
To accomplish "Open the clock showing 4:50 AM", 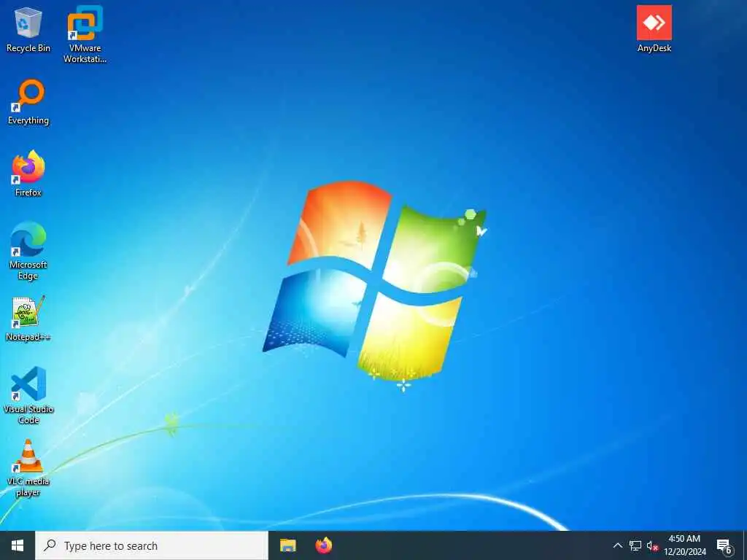I will (684, 545).
